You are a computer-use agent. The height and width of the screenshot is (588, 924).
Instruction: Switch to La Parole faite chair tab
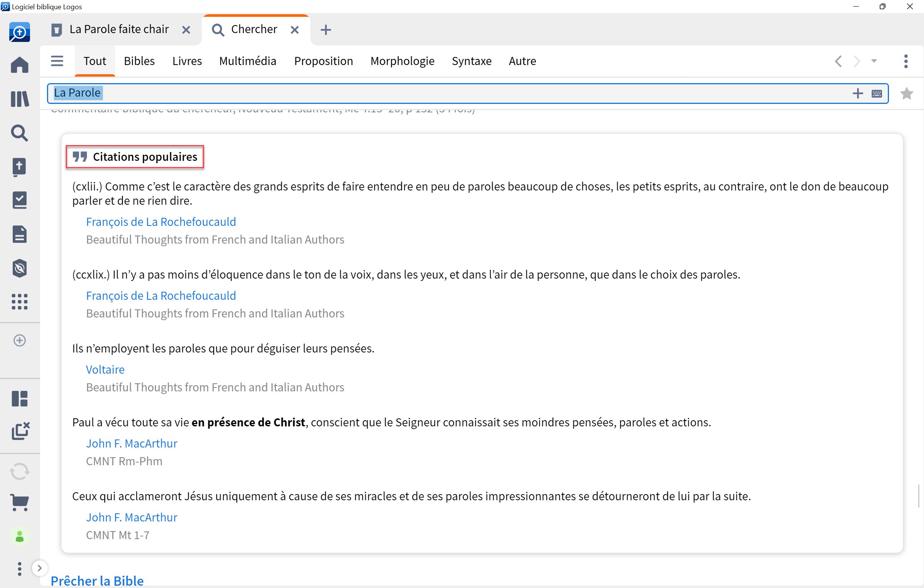tap(119, 29)
